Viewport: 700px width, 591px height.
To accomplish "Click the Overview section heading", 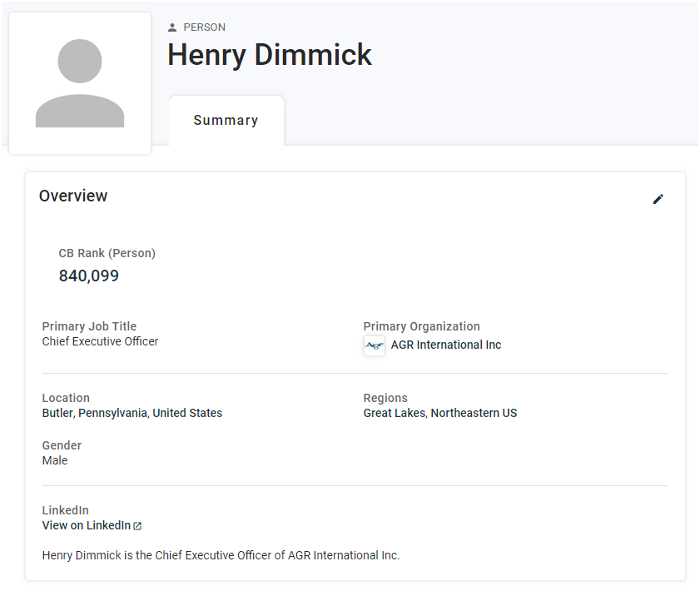I will 73,196.
